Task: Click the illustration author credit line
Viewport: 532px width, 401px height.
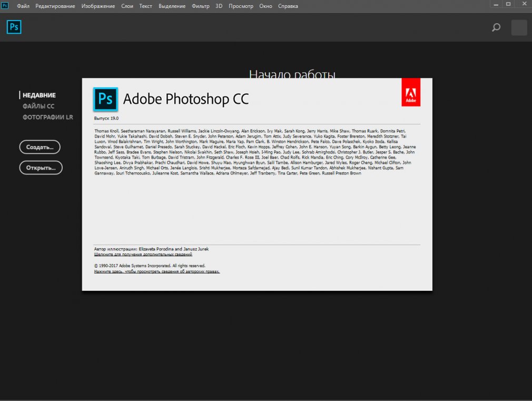Action: point(151,249)
